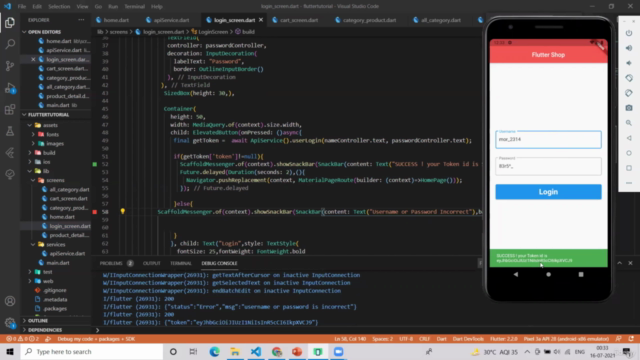640x360 pixels.
Task: Tap the Login button in the emulator
Action: click(x=548, y=192)
